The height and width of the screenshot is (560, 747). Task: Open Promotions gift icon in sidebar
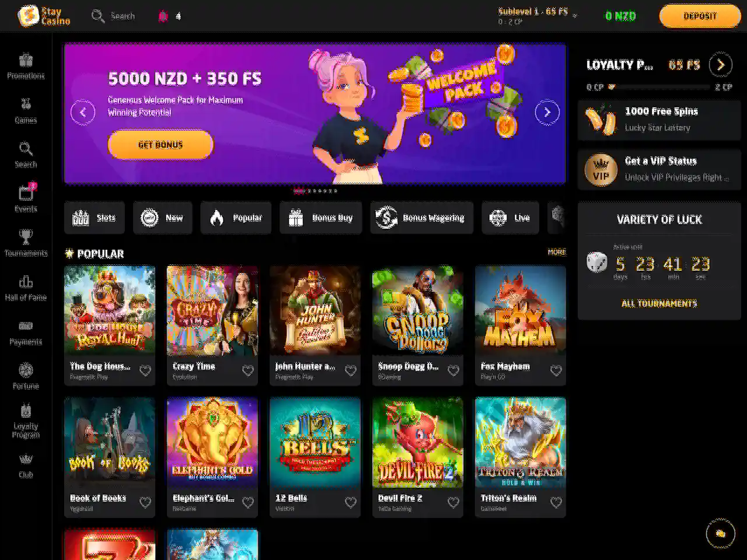coord(26,60)
